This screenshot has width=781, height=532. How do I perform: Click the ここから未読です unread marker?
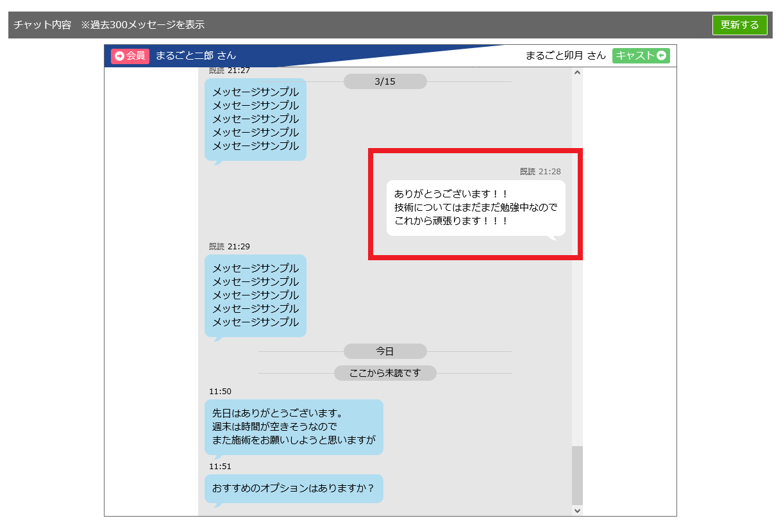coord(385,373)
